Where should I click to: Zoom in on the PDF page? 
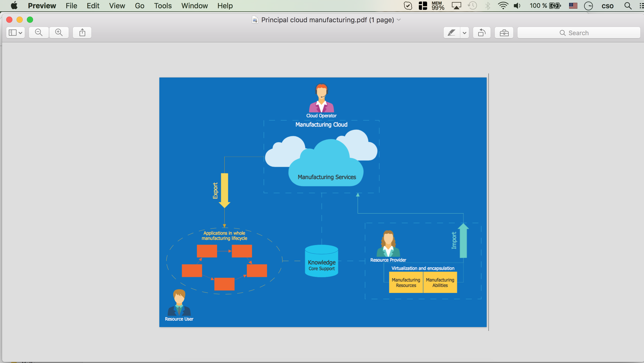coord(59,33)
